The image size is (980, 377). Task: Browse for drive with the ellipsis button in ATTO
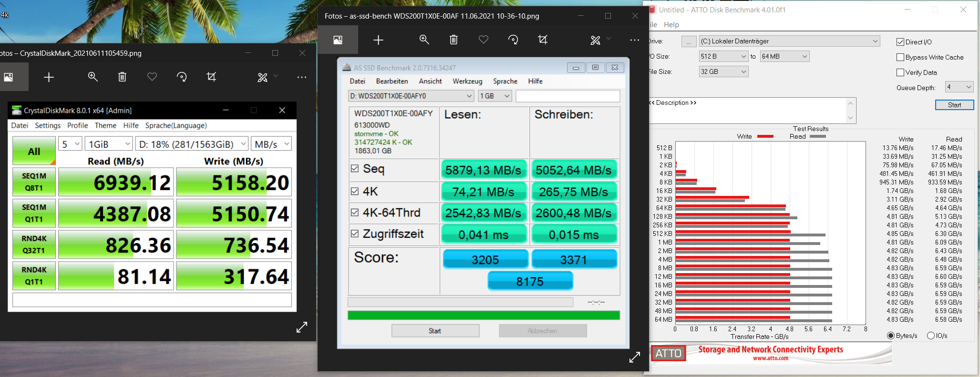coord(689,41)
